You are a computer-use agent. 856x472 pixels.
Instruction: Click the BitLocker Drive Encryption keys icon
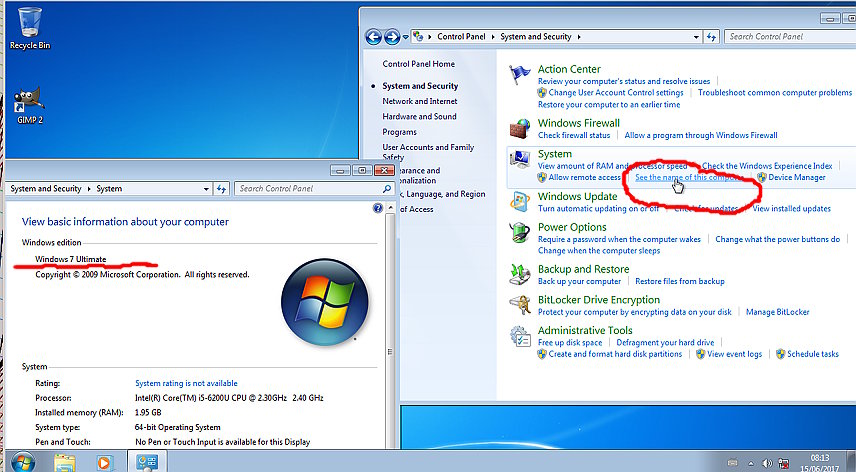tap(519, 305)
